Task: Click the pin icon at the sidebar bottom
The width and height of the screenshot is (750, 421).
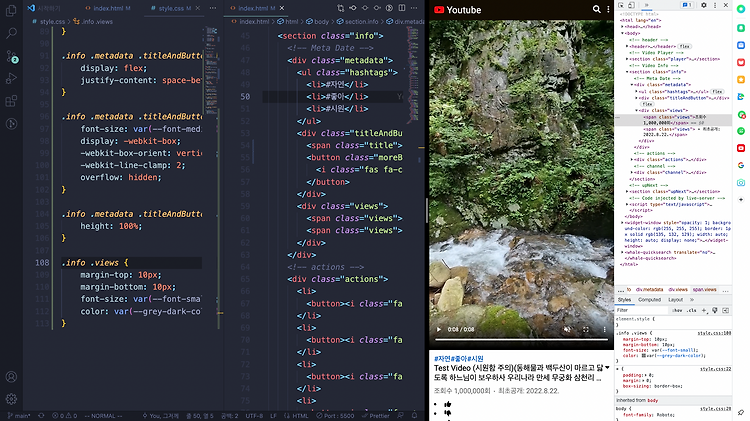Action: pyautogui.click(x=741, y=412)
